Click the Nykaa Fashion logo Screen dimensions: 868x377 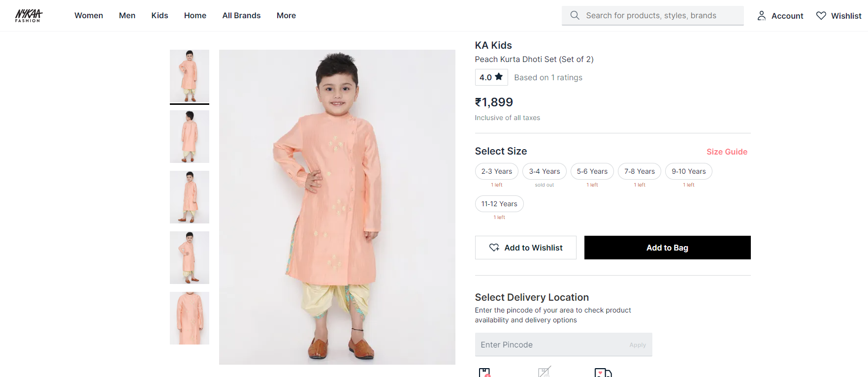point(29,16)
